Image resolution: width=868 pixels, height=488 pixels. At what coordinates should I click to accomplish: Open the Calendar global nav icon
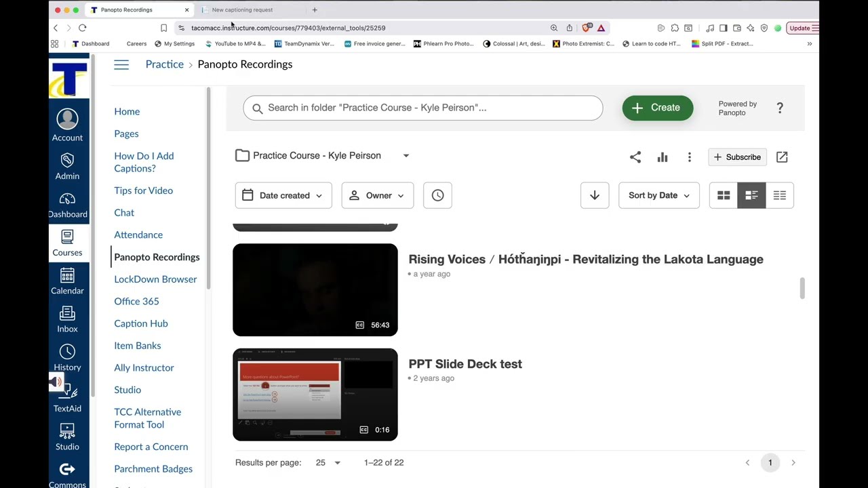tap(67, 281)
